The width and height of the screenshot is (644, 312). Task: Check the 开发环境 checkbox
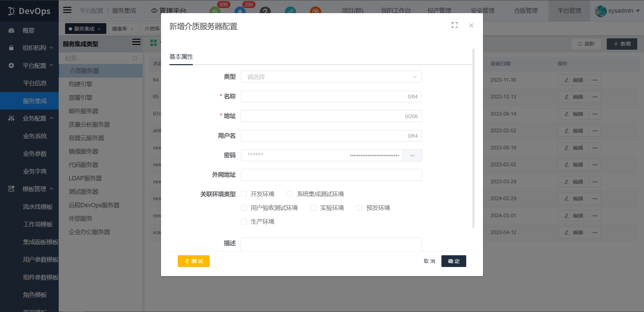click(244, 194)
